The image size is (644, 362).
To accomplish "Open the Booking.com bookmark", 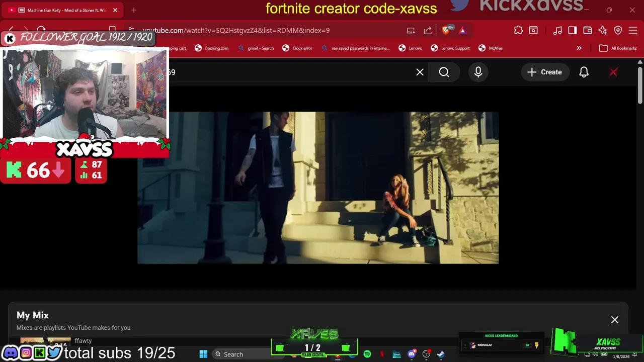I will coord(212,48).
